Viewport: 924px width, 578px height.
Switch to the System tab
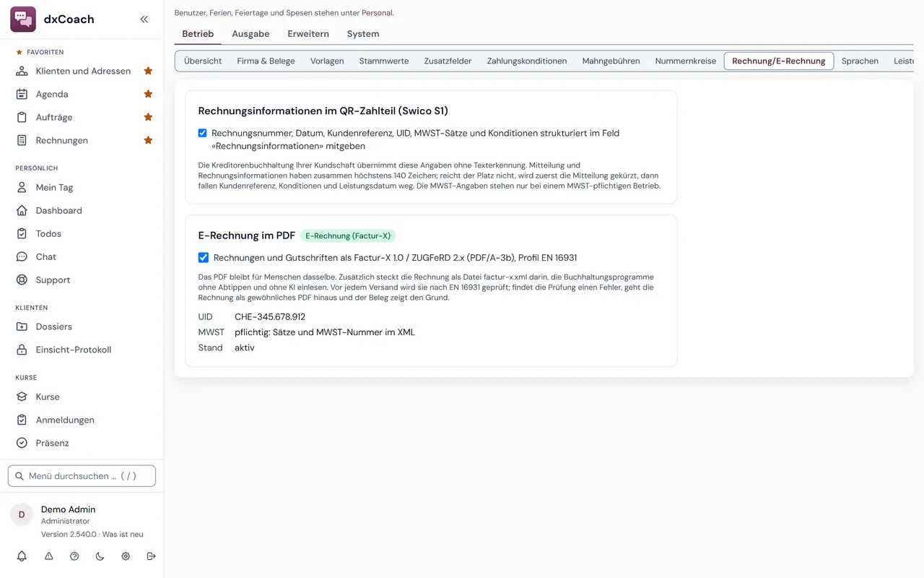coord(363,34)
